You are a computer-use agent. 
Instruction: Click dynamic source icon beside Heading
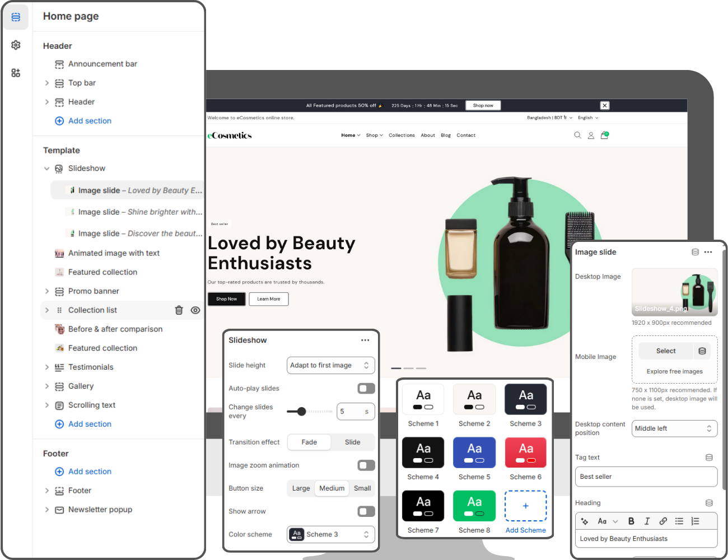pos(709,503)
